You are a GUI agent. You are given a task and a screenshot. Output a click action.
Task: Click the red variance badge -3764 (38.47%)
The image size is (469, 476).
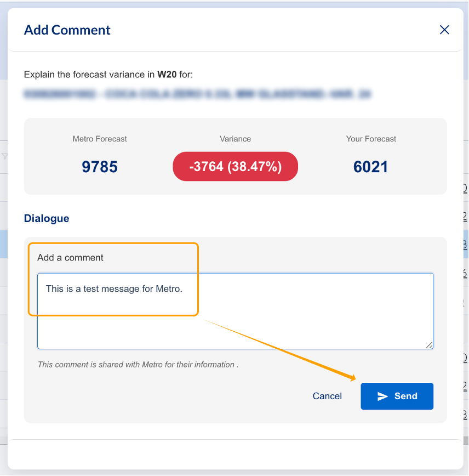point(236,167)
